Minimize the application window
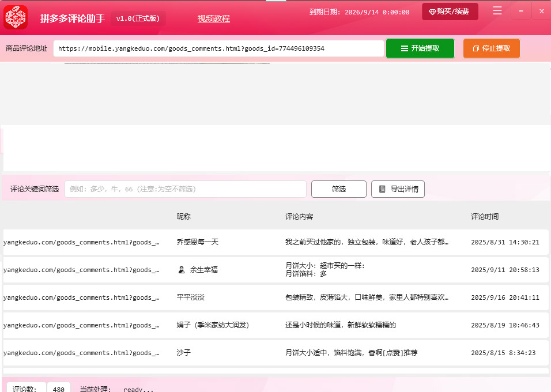This screenshot has height=392, width=551. [521, 11]
